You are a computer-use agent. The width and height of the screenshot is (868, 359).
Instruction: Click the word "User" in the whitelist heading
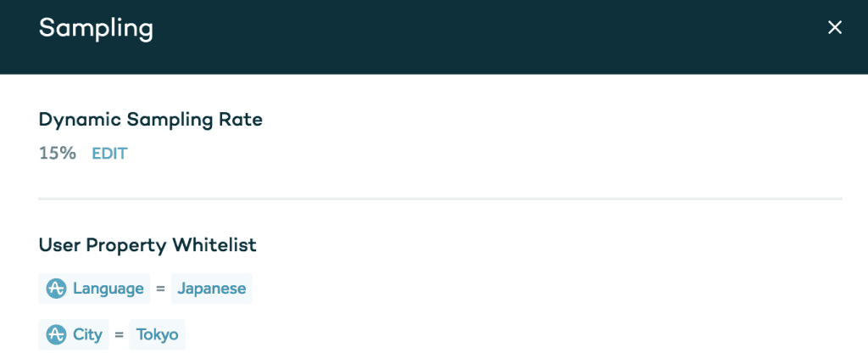coord(57,245)
